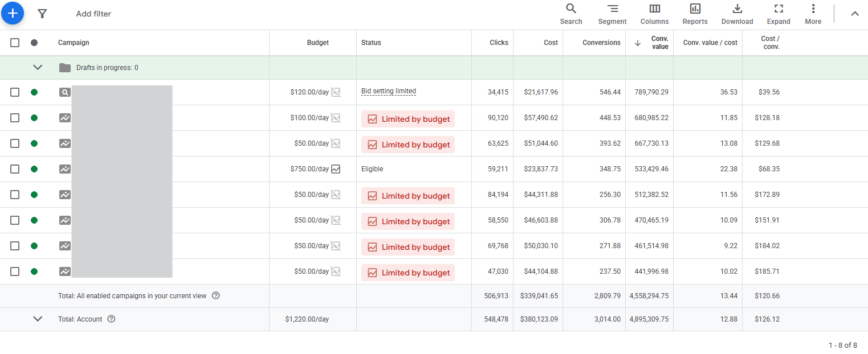Open the filter funnel icon
This screenshot has width=868, height=354.
coord(42,14)
